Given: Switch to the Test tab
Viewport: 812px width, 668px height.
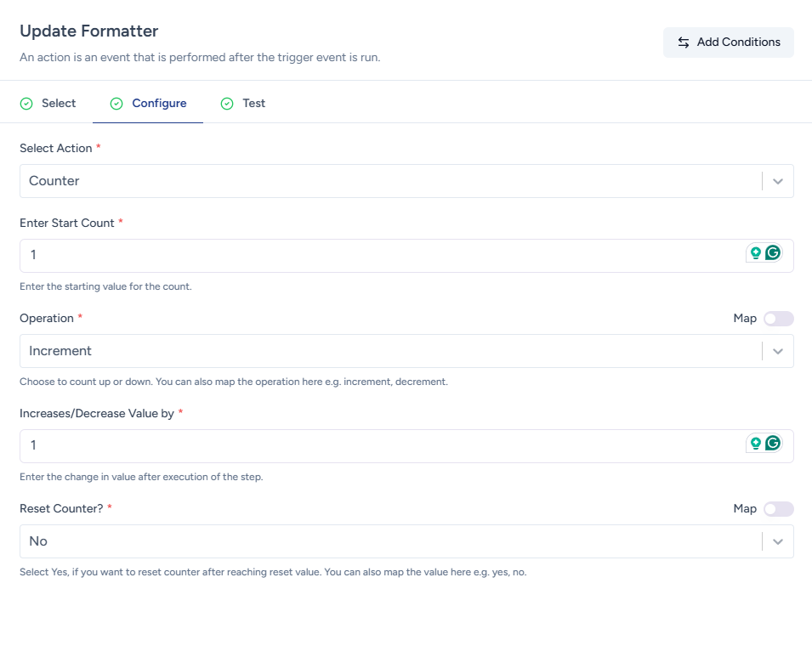Looking at the screenshot, I should coord(253,104).
